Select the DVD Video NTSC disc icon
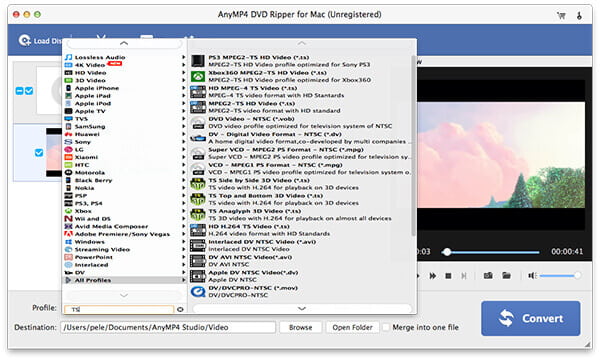The height and width of the screenshot is (360, 600). coord(198,122)
